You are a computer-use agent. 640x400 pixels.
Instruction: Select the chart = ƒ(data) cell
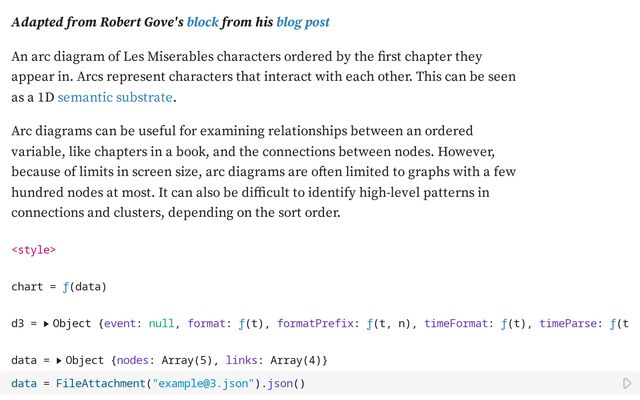point(58,287)
